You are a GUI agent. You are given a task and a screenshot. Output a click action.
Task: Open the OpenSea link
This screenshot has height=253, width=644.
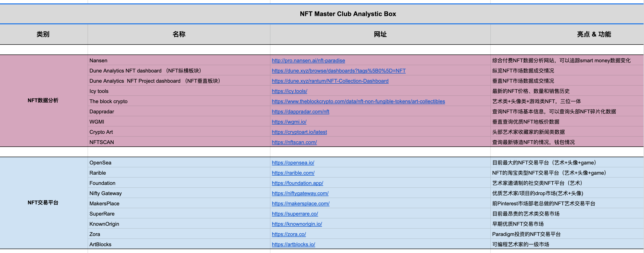tap(293, 163)
